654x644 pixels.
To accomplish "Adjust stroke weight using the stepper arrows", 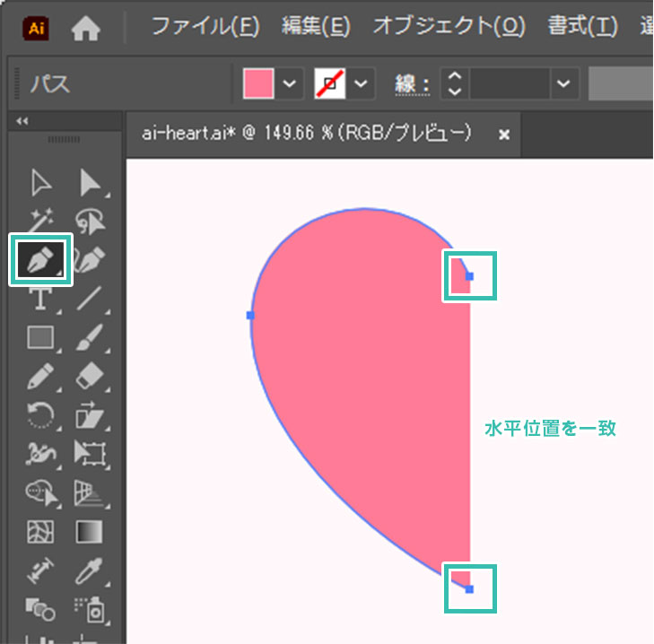I will pyautogui.click(x=455, y=84).
